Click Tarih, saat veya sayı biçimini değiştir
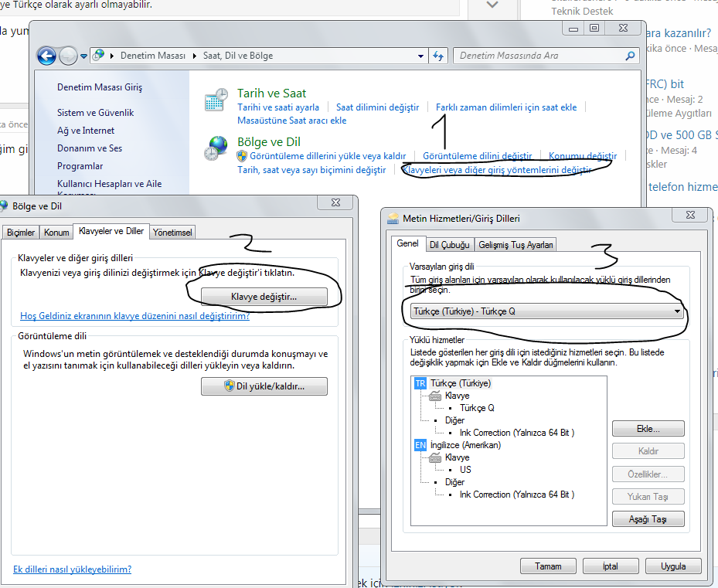Viewport: 718px width, 588px height. pyautogui.click(x=311, y=170)
